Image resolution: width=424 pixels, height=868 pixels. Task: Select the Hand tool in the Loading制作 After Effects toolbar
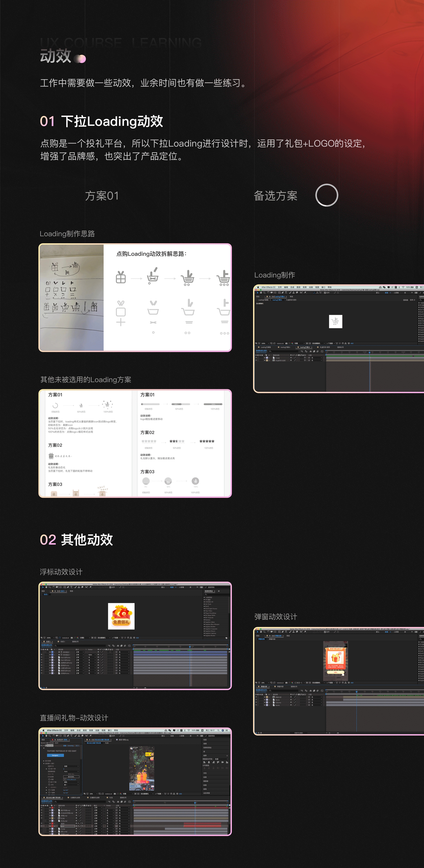[x=261, y=293]
